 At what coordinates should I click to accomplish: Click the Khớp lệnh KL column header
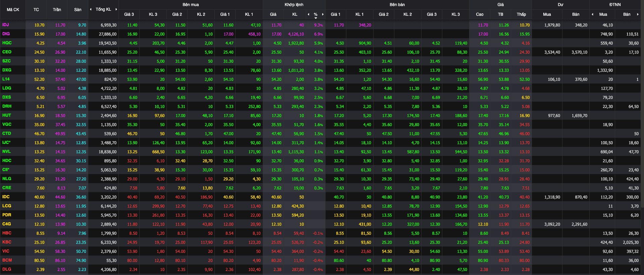pyautogui.click(x=295, y=14)
